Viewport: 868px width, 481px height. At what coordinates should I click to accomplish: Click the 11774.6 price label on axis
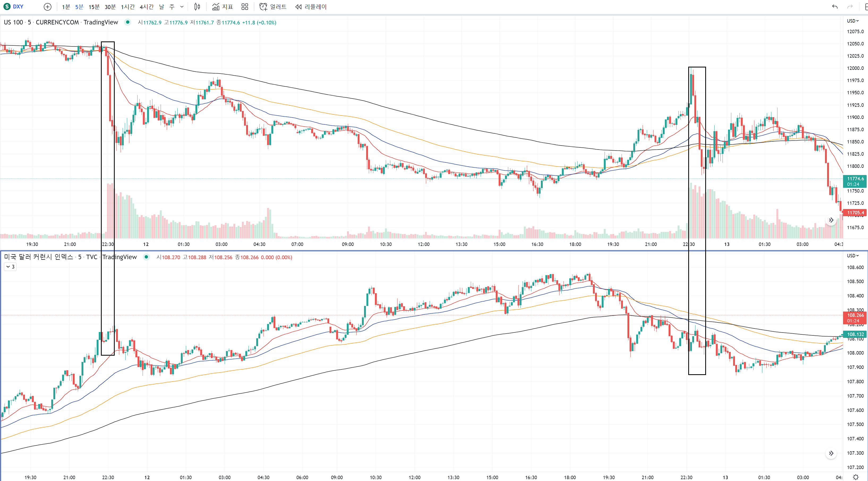tap(855, 179)
